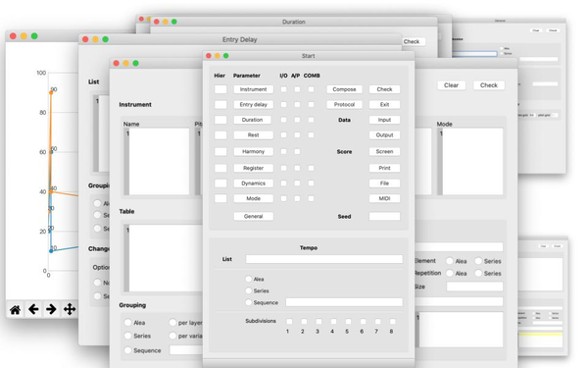Click the Exit button
This screenshot has width=588, height=368.
(384, 105)
